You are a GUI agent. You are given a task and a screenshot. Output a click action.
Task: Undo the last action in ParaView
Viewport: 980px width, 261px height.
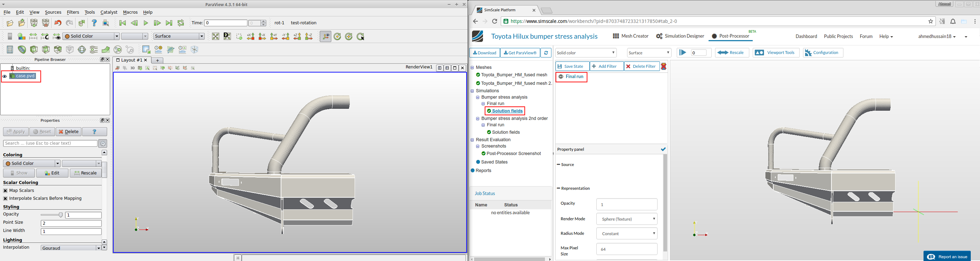[x=58, y=23]
